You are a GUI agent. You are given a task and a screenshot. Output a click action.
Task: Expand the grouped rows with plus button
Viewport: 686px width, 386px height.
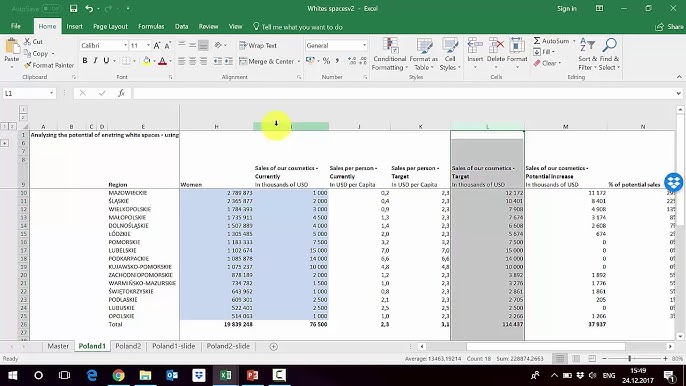[5, 143]
